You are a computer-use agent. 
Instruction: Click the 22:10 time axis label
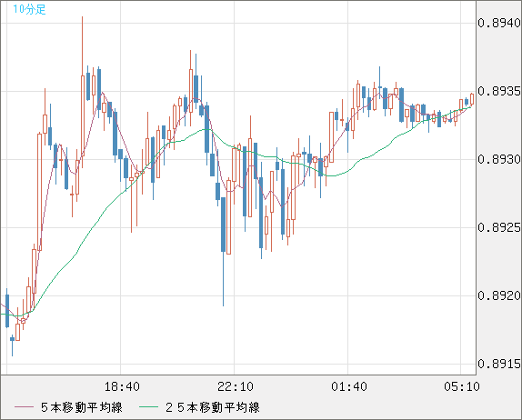(x=235, y=386)
